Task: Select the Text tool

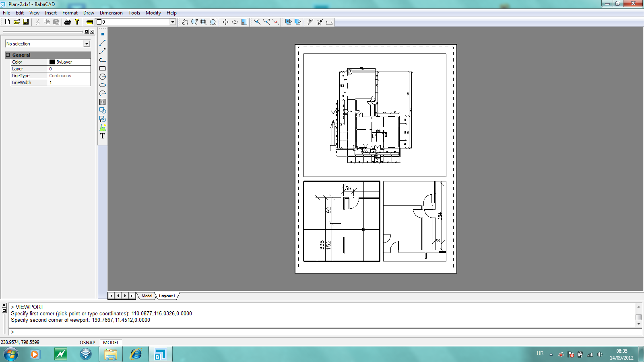Action: click(x=103, y=136)
